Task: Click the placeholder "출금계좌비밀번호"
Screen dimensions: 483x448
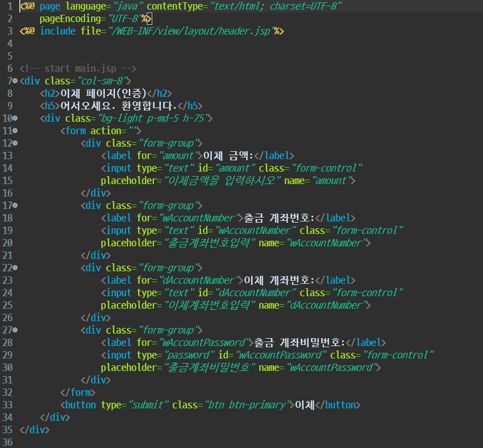Action: pyautogui.click(x=210, y=367)
